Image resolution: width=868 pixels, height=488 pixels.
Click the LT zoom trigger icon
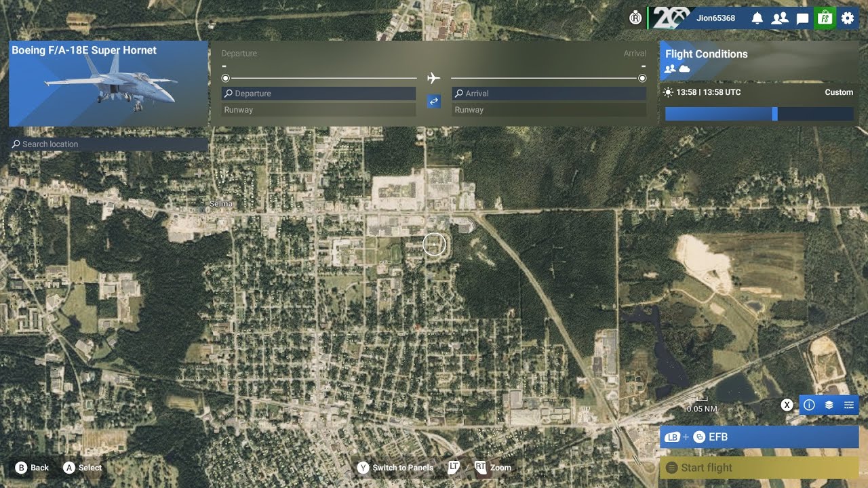coord(454,467)
